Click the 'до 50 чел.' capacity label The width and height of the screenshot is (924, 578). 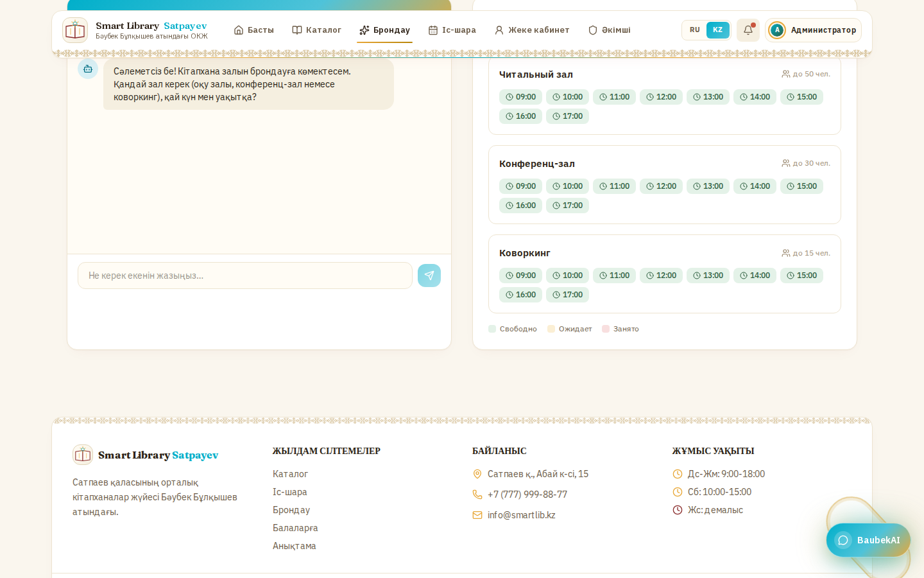806,74
